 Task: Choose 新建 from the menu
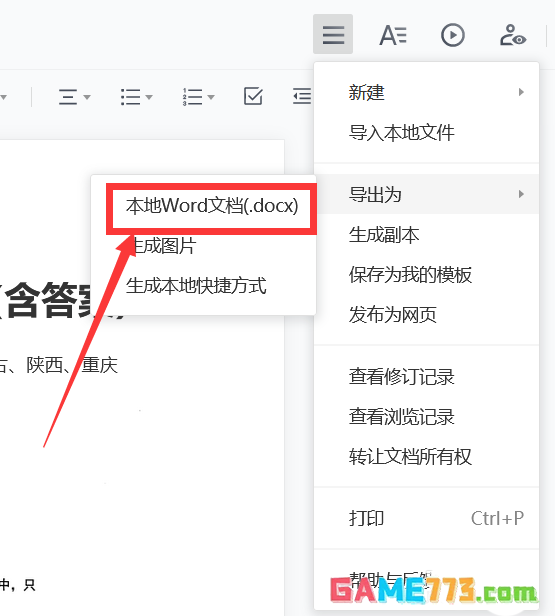(426, 92)
